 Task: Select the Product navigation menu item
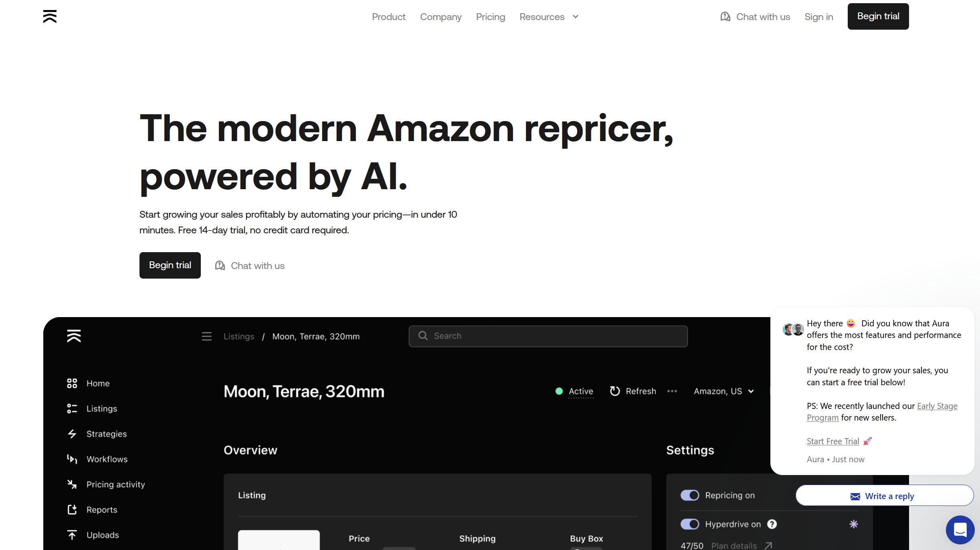tap(388, 17)
